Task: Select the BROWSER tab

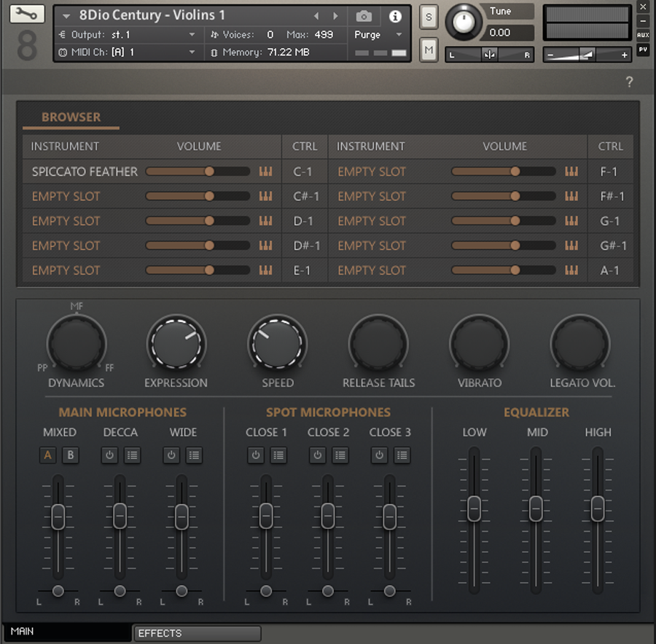Action: click(x=71, y=117)
